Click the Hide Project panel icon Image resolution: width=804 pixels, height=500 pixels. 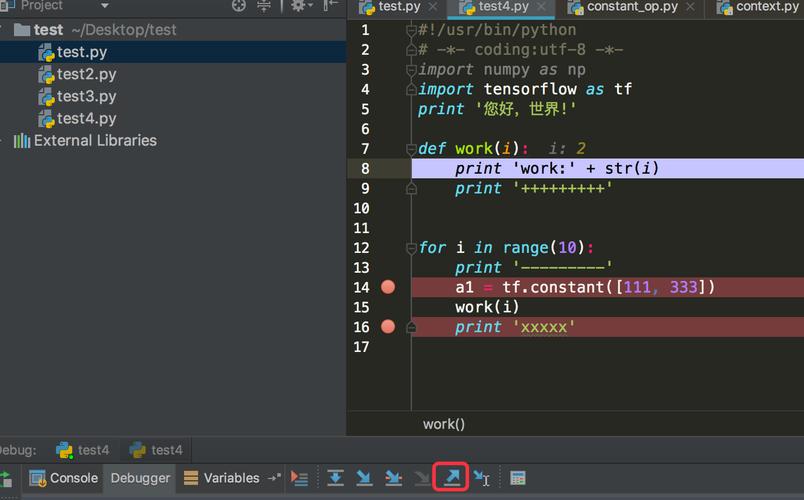tap(329, 6)
